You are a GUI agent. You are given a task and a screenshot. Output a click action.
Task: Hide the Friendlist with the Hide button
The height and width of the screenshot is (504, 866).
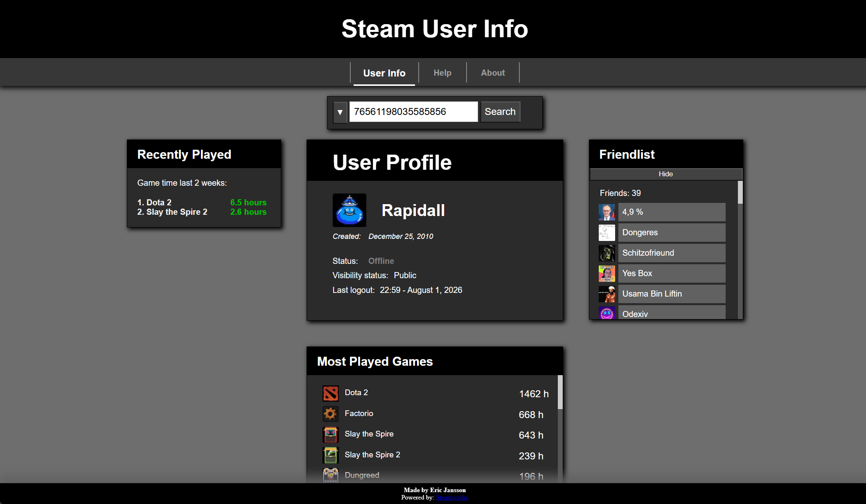coord(665,174)
